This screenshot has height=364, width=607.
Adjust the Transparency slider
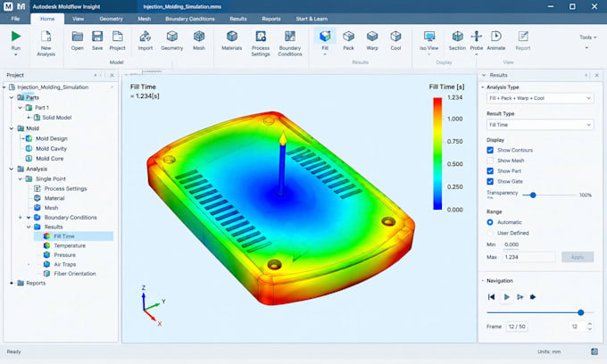(533, 195)
